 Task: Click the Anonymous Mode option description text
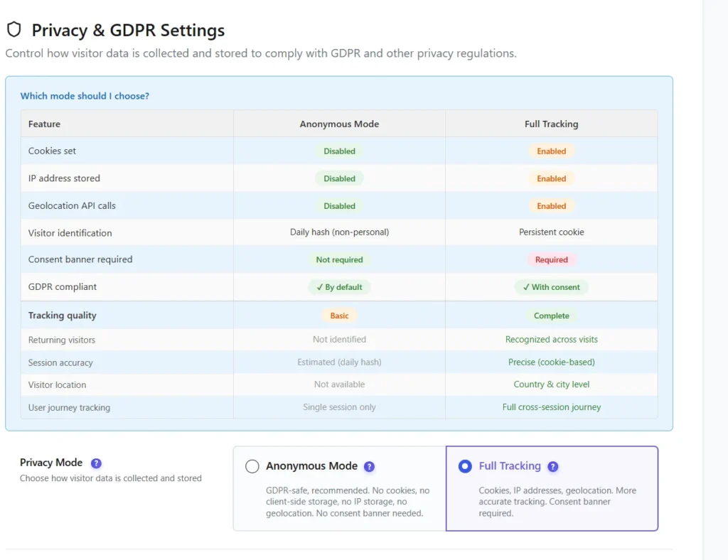pyautogui.click(x=348, y=502)
